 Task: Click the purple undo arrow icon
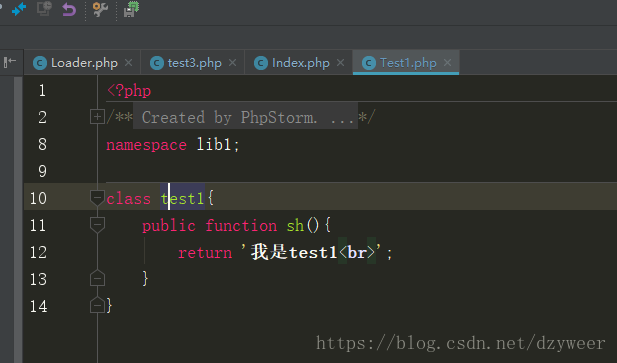pos(69,9)
